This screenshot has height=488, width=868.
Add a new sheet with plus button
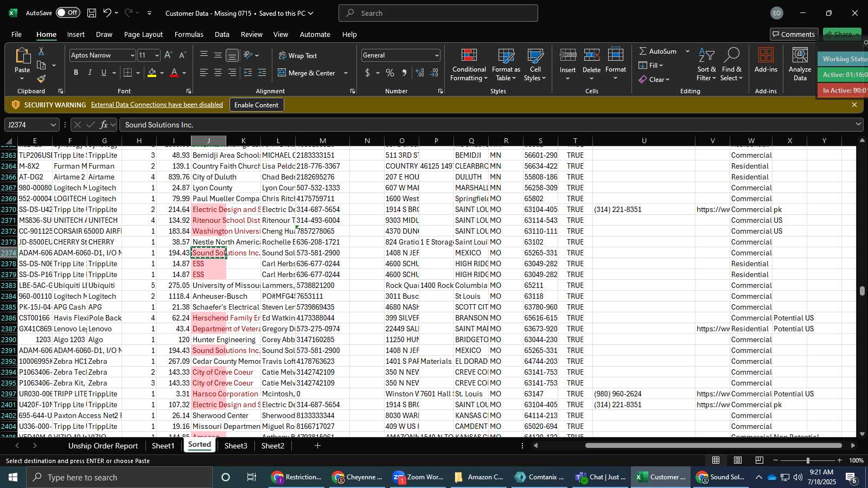(x=317, y=446)
